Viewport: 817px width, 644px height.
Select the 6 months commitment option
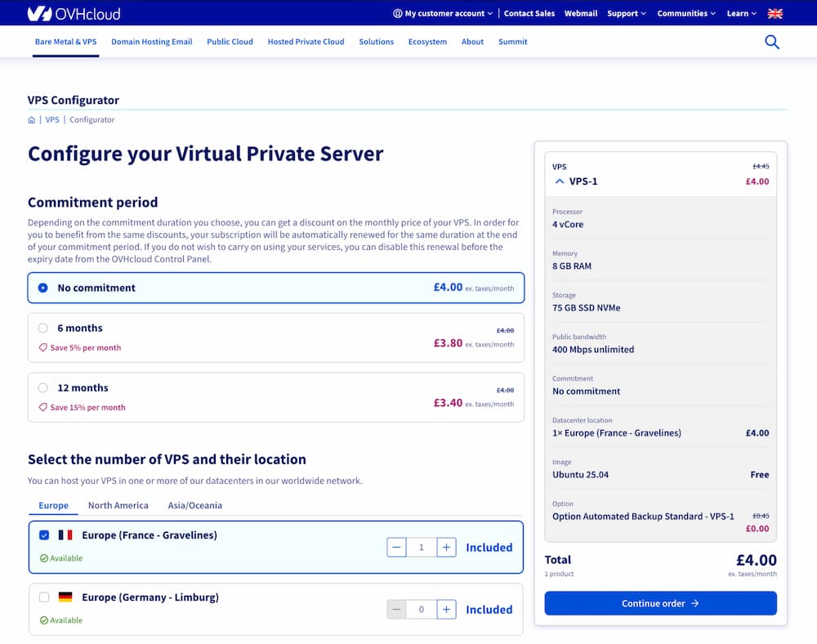point(43,328)
